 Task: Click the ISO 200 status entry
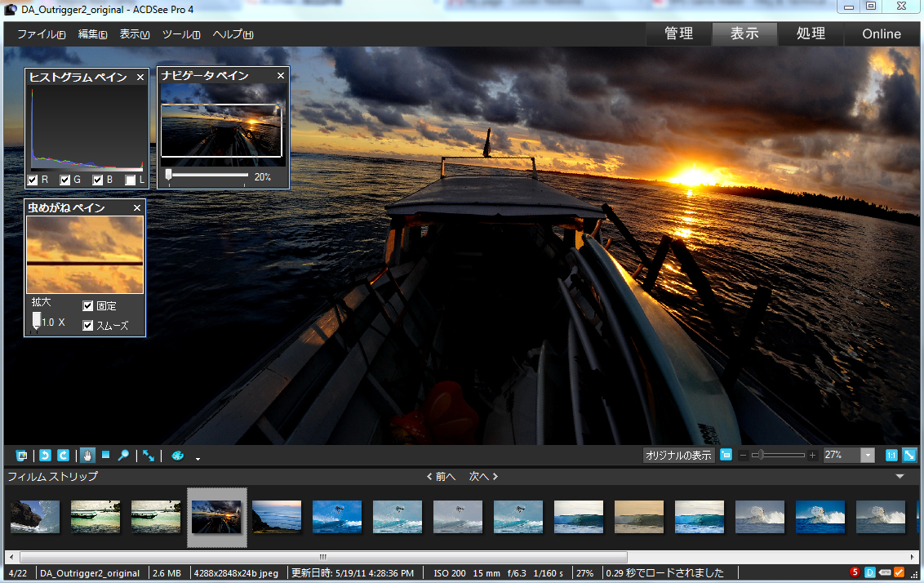(450, 573)
